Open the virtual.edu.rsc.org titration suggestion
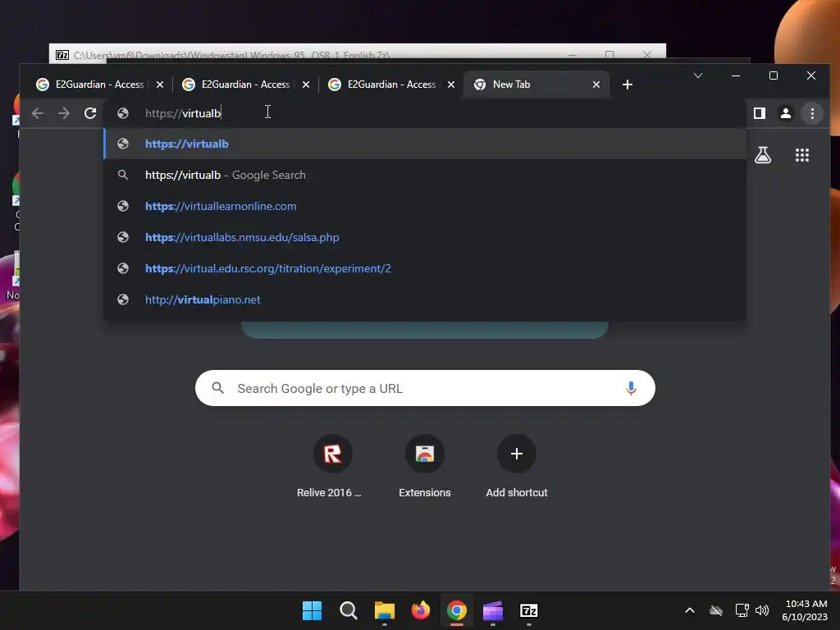 click(x=425, y=268)
